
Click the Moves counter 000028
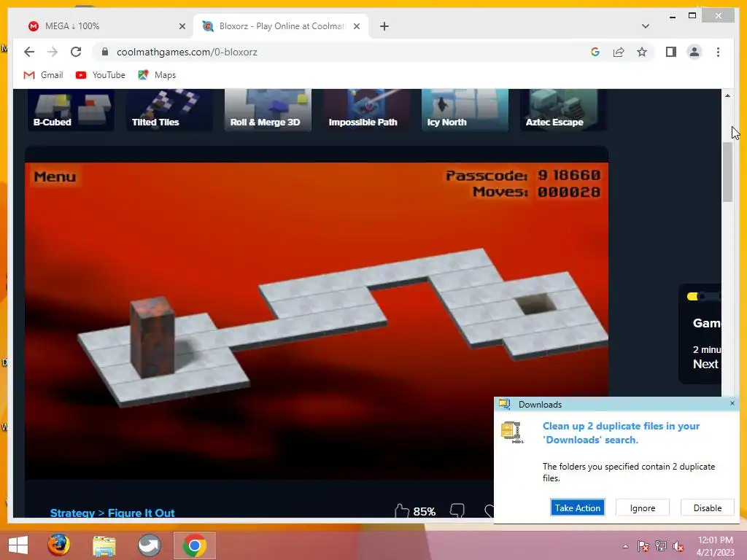coord(569,192)
